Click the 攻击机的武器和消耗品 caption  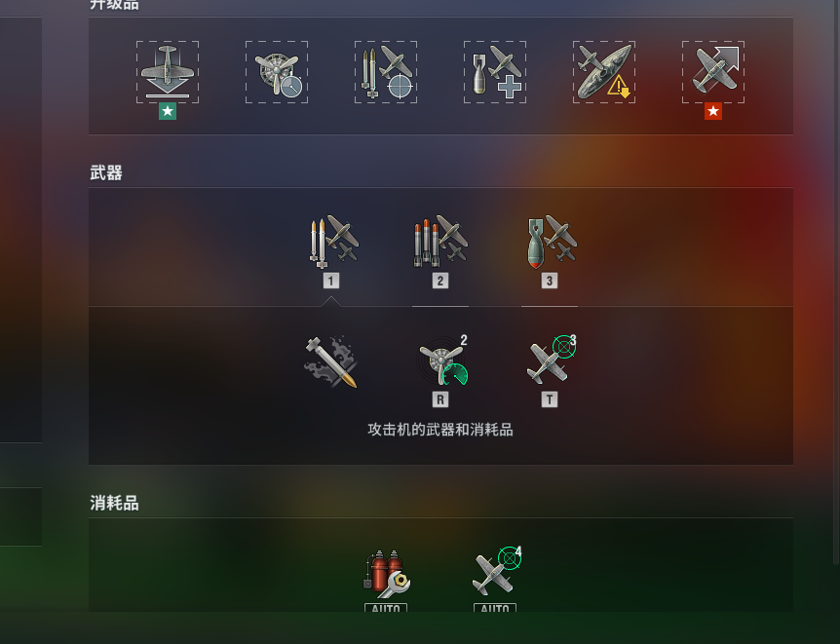[440, 430]
